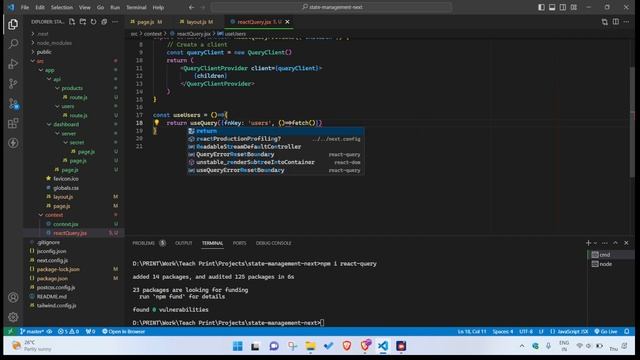Click New File icon in Explorer header

(x=72, y=22)
